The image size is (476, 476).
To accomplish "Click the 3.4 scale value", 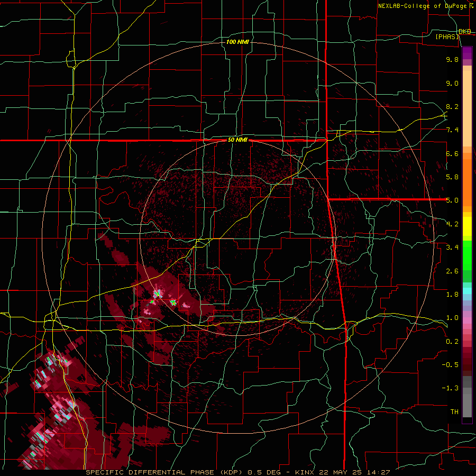I will pos(452,247).
